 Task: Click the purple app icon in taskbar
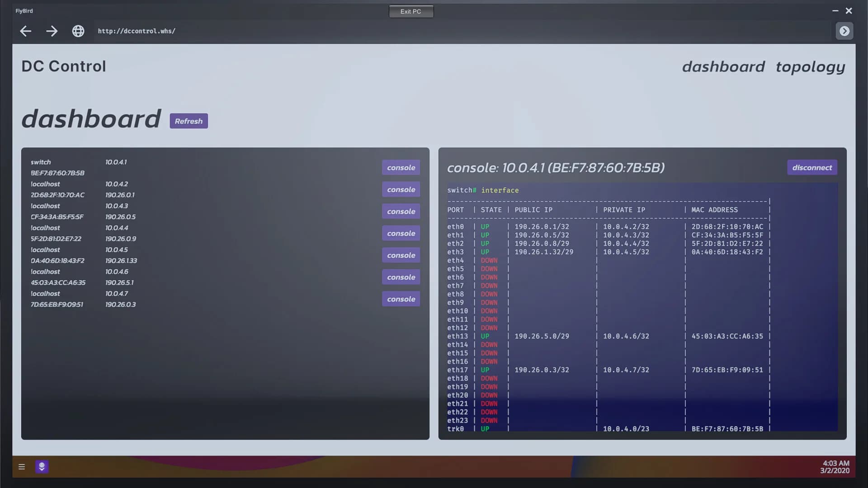click(42, 466)
